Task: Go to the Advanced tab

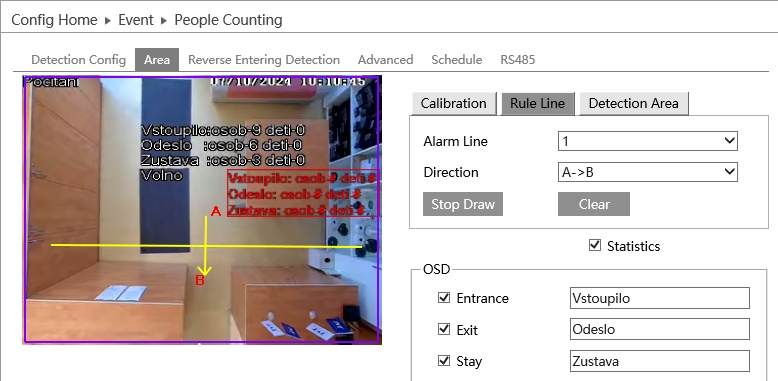Action: 386,60
